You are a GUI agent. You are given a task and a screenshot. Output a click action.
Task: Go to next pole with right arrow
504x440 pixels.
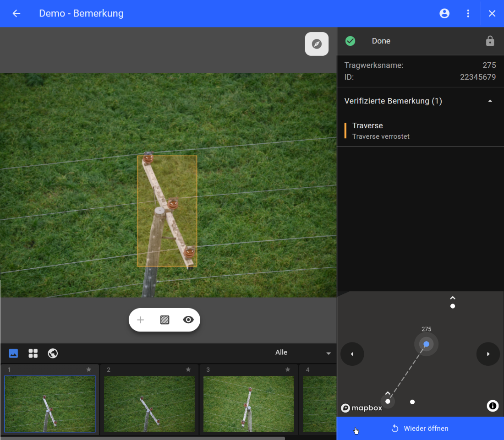(488, 354)
